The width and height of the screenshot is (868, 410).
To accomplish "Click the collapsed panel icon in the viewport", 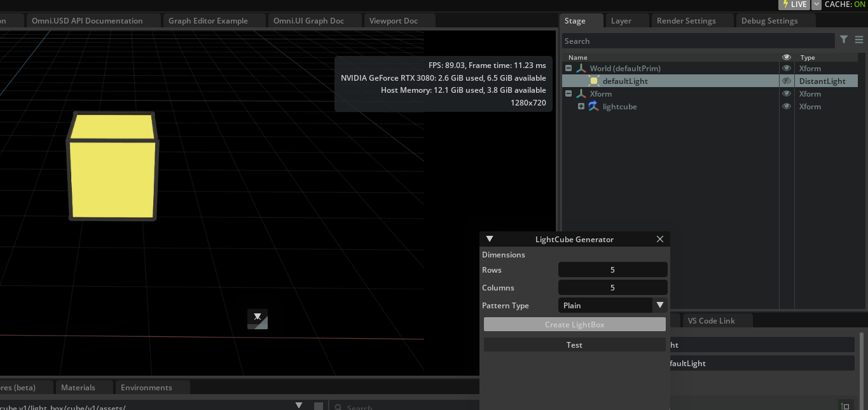I will tap(258, 319).
